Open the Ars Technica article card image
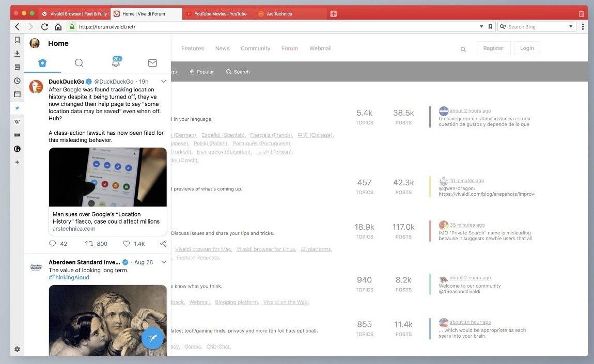 coord(108,177)
